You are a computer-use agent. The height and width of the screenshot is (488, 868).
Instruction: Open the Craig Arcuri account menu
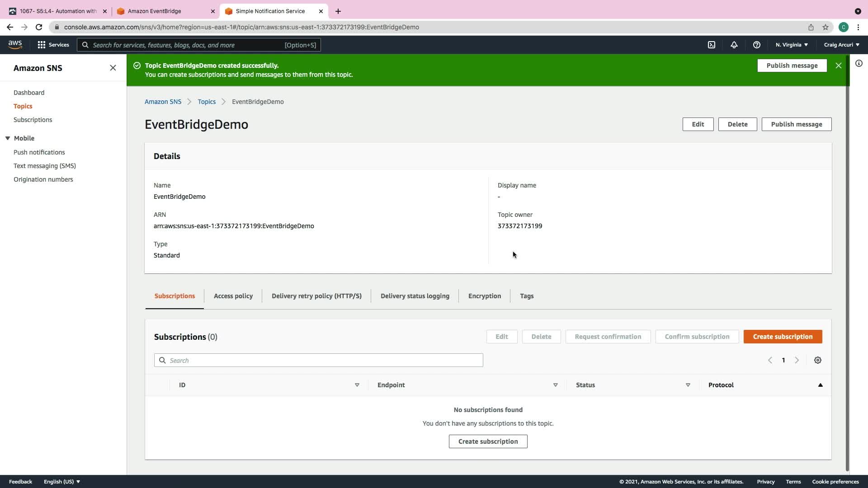point(841,45)
